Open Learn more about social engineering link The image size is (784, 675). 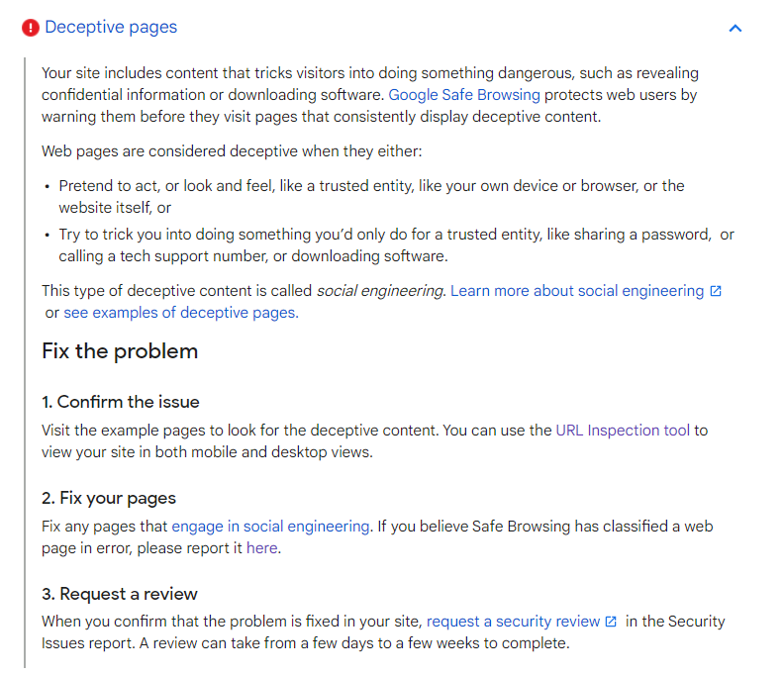pos(577,291)
